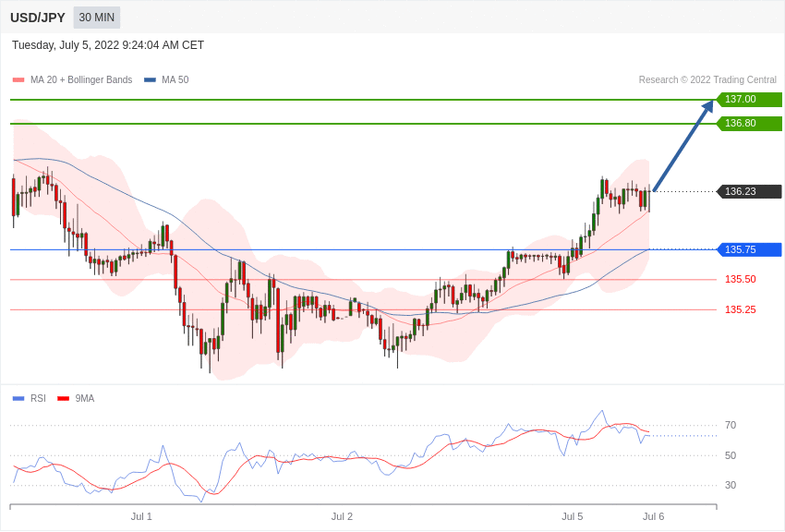
Task: Click the chart timestamp text
Action: 108,45
